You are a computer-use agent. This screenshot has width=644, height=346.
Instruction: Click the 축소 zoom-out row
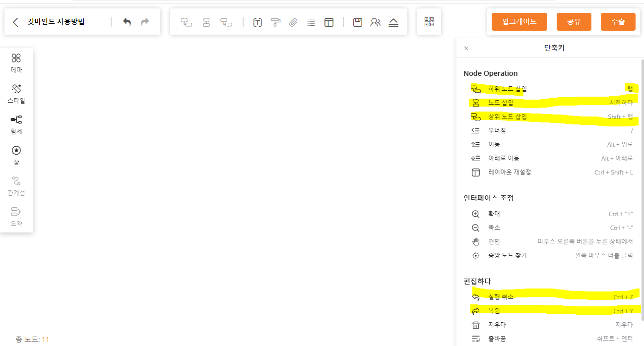(x=552, y=228)
